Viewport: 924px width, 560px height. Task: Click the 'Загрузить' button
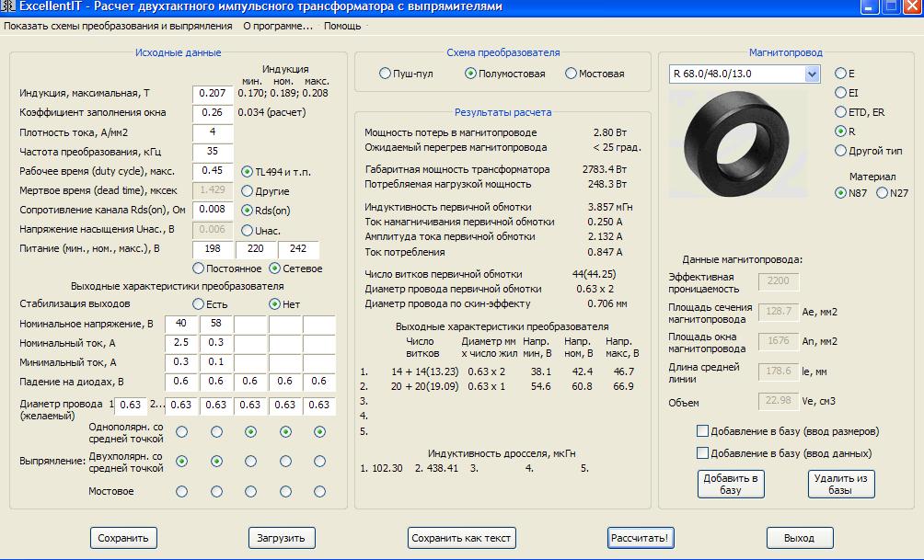coord(282,538)
